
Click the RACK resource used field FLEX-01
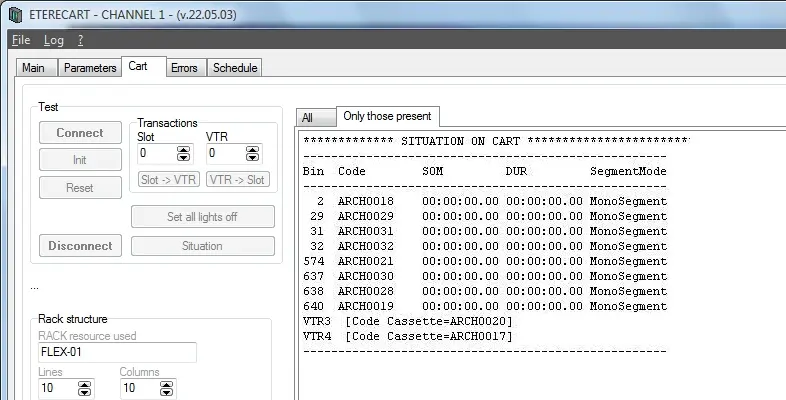click(x=116, y=352)
